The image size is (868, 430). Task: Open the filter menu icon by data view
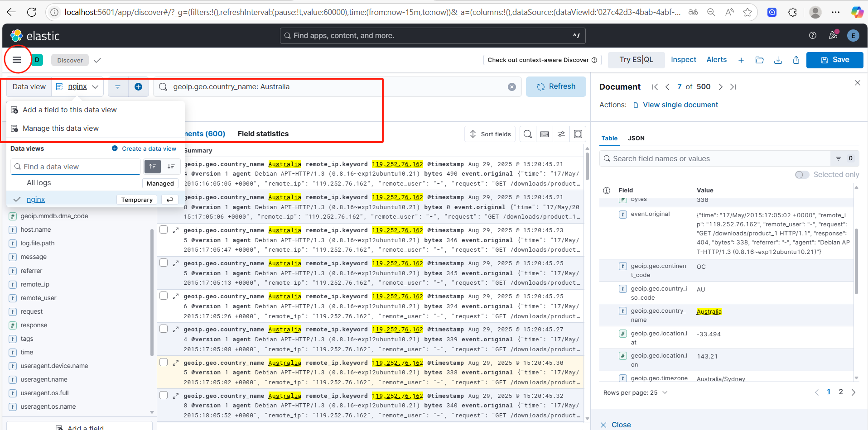(118, 87)
